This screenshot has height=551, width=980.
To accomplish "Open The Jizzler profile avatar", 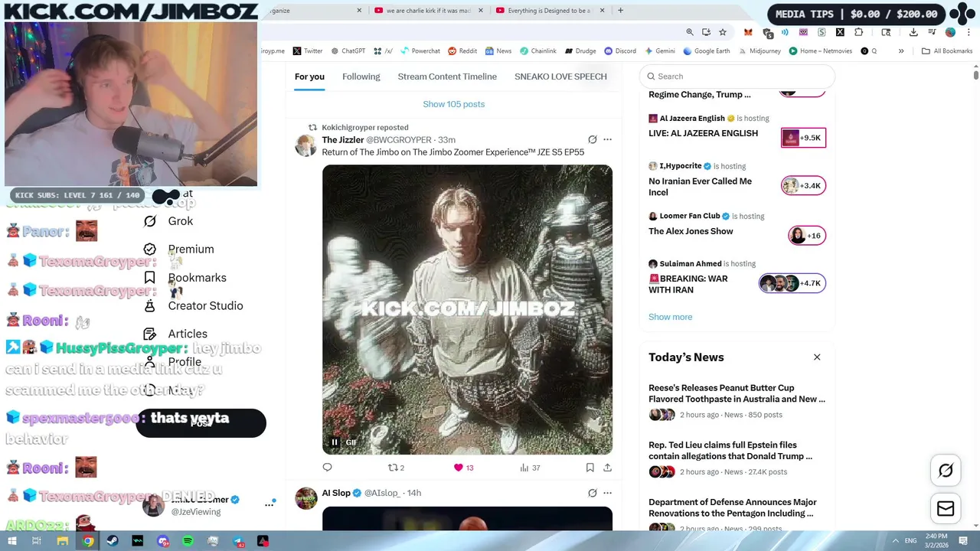I will coord(305,145).
